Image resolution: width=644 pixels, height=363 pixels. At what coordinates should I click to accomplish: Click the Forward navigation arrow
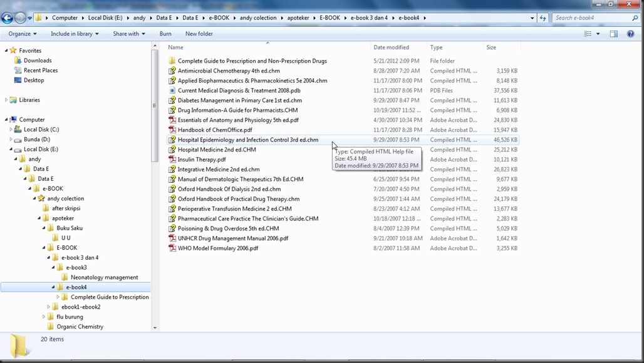click(19, 18)
